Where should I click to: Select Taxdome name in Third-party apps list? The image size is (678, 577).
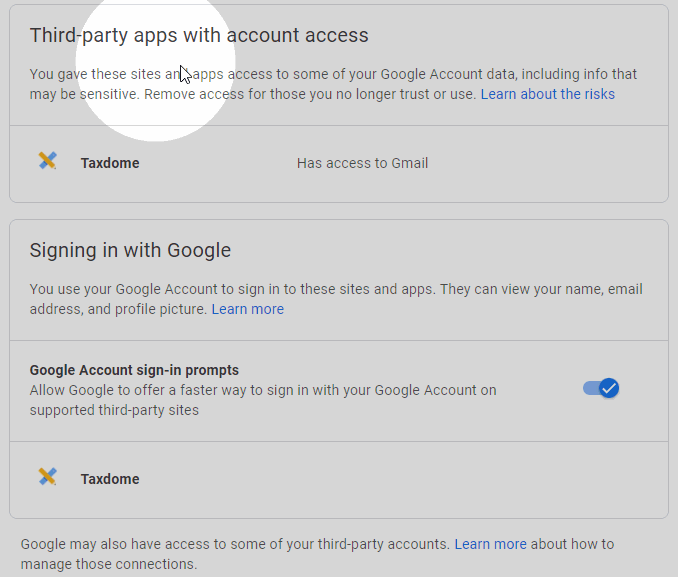pyautogui.click(x=110, y=163)
